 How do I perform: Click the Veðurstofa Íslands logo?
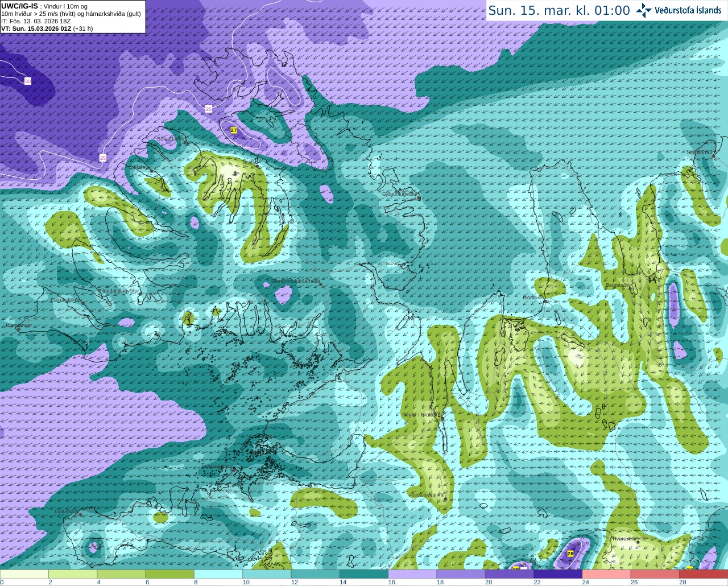679,10
